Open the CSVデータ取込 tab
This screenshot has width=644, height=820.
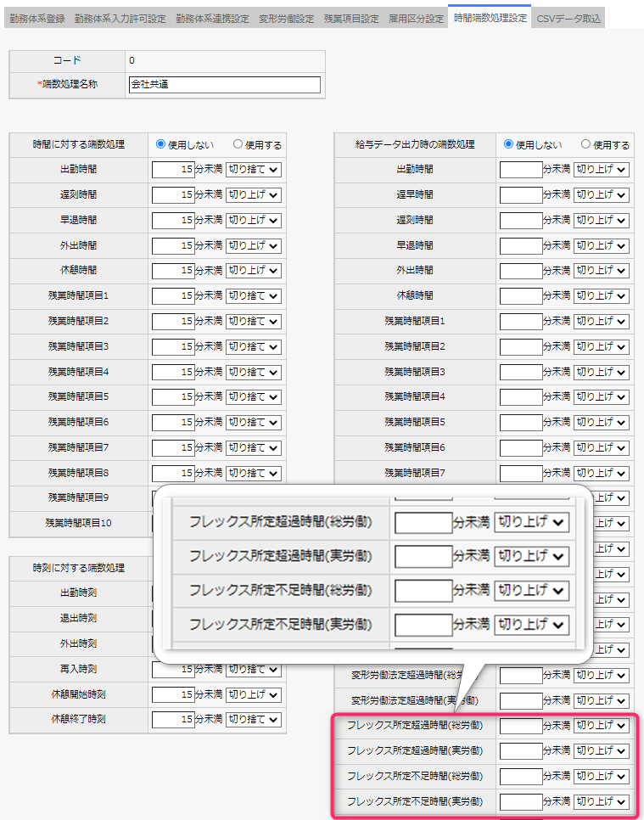(x=570, y=19)
